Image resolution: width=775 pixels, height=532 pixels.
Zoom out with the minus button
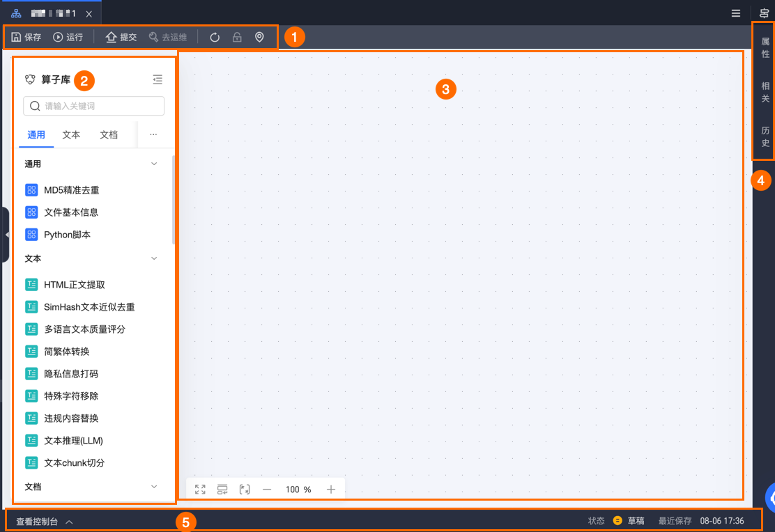click(x=267, y=489)
